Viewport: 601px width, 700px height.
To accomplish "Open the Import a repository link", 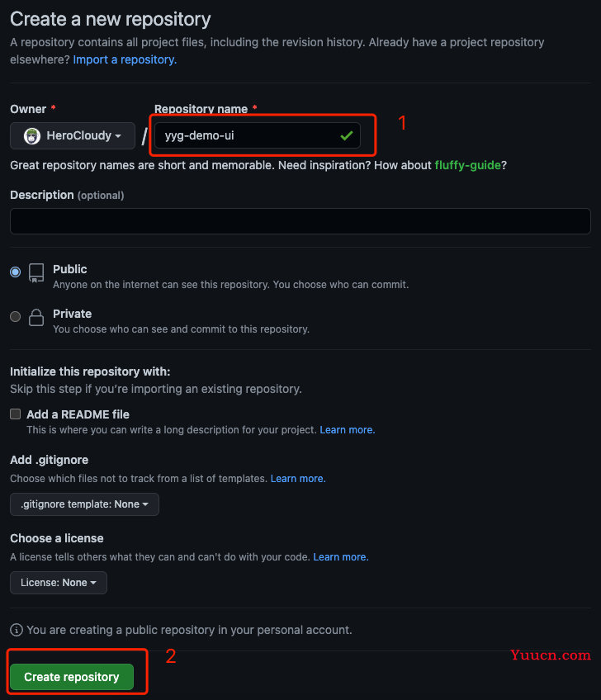I will [125, 59].
